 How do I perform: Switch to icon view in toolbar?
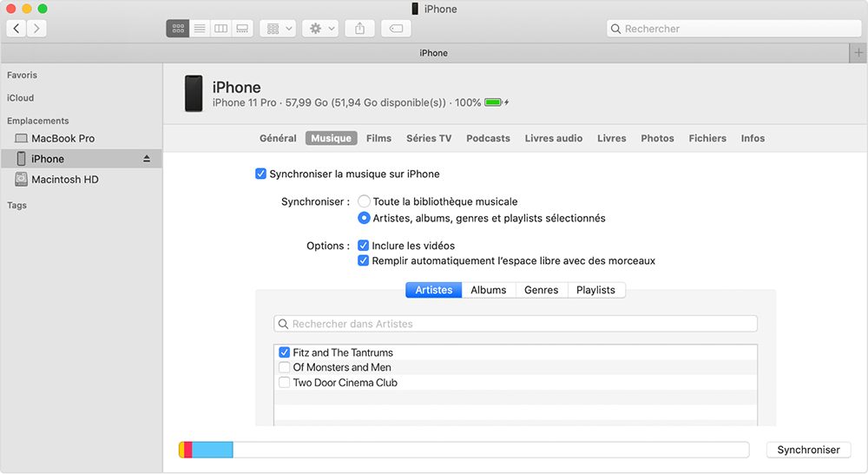click(178, 29)
